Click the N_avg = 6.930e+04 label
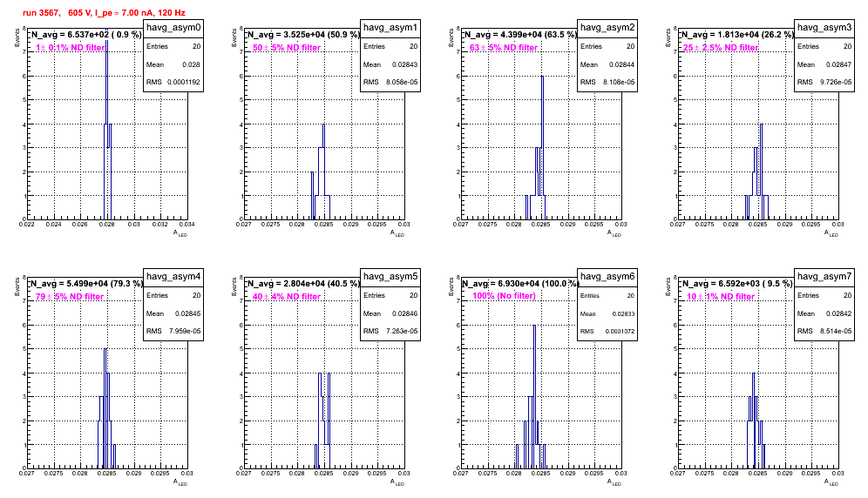This screenshot has width=868, height=498. (x=520, y=283)
